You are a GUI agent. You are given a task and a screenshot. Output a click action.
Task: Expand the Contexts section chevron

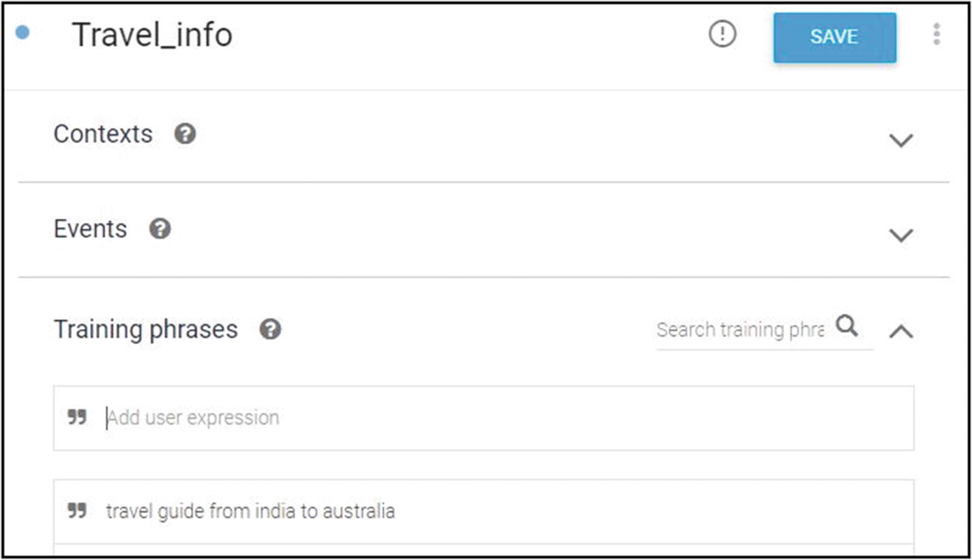point(901,141)
